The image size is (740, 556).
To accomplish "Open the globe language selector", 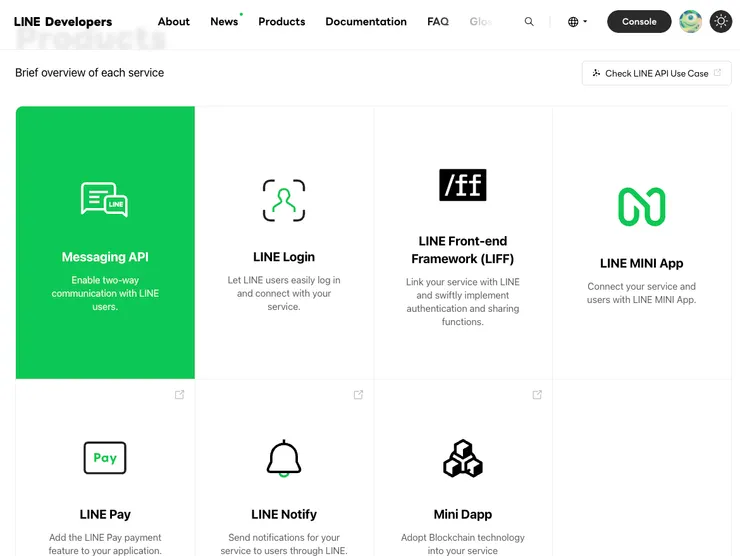I will [x=577, y=22].
